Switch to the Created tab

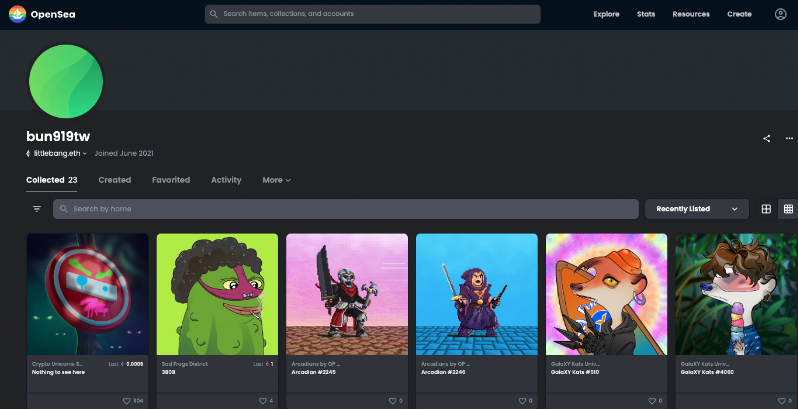[x=115, y=180]
